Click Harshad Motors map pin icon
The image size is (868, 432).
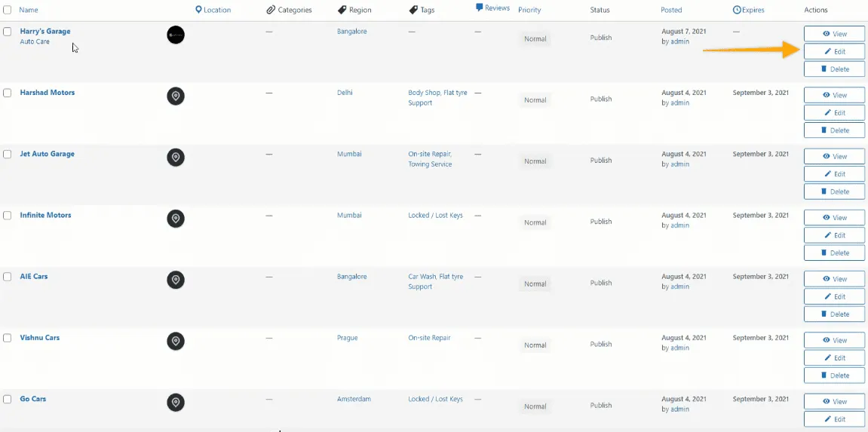coord(176,97)
